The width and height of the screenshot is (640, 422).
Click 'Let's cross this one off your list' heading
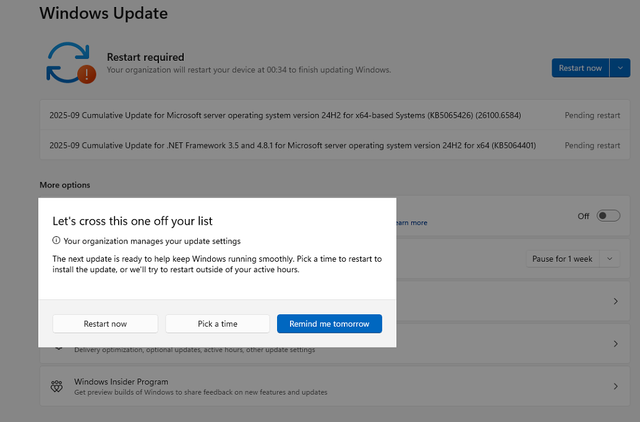click(x=132, y=221)
